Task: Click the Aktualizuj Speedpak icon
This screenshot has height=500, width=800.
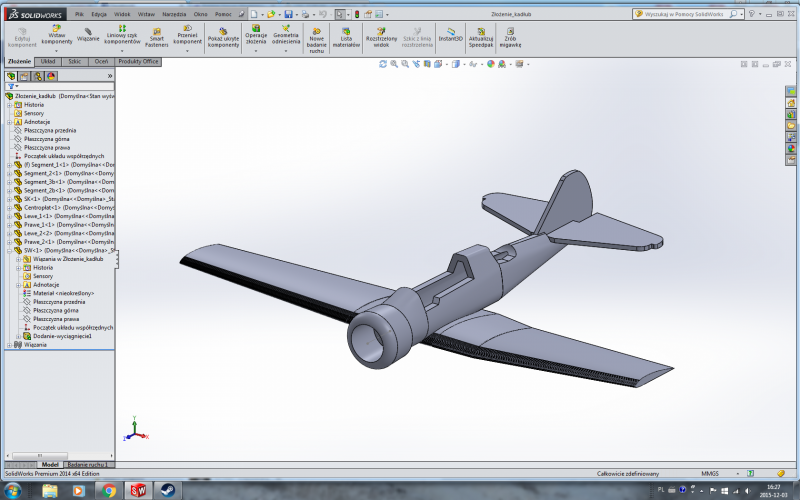Action: (x=481, y=36)
